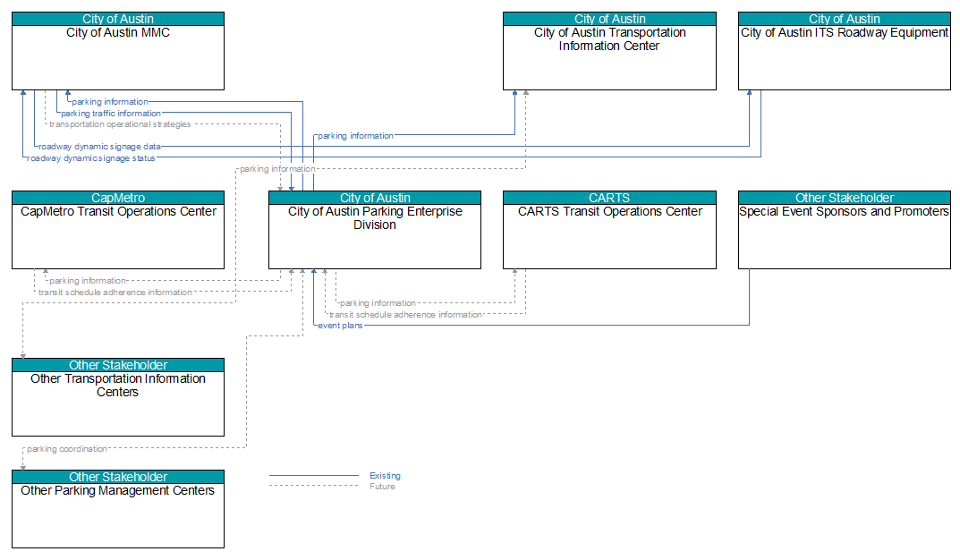Click City of Austin Parking Enterprise Division node
The image size is (960, 560).
tap(375, 230)
